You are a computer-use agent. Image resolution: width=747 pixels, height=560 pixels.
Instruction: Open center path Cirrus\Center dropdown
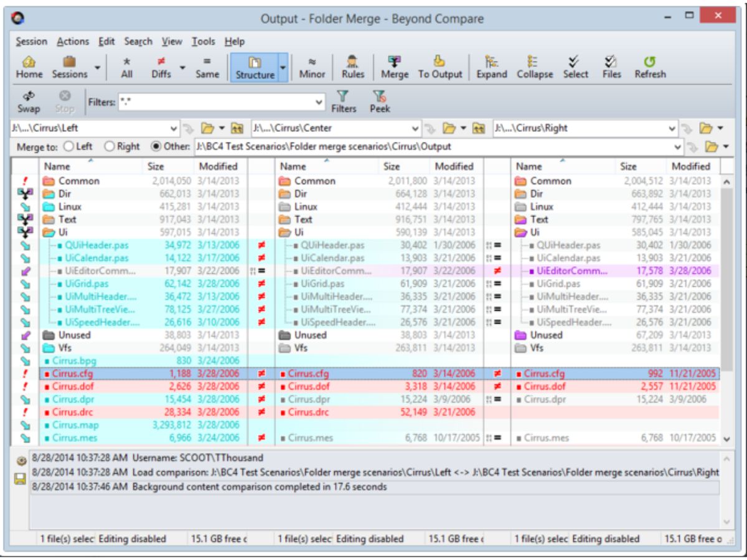[416, 129]
